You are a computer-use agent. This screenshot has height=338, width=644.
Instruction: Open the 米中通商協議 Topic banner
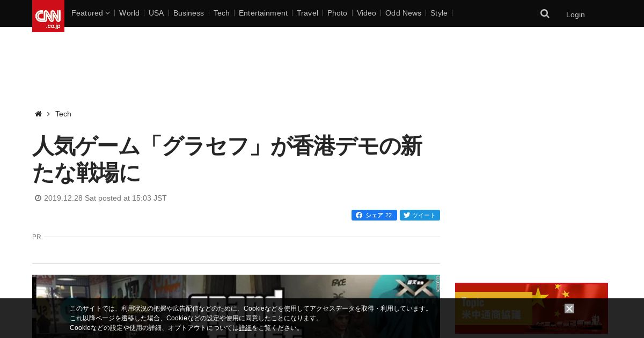(531, 308)
